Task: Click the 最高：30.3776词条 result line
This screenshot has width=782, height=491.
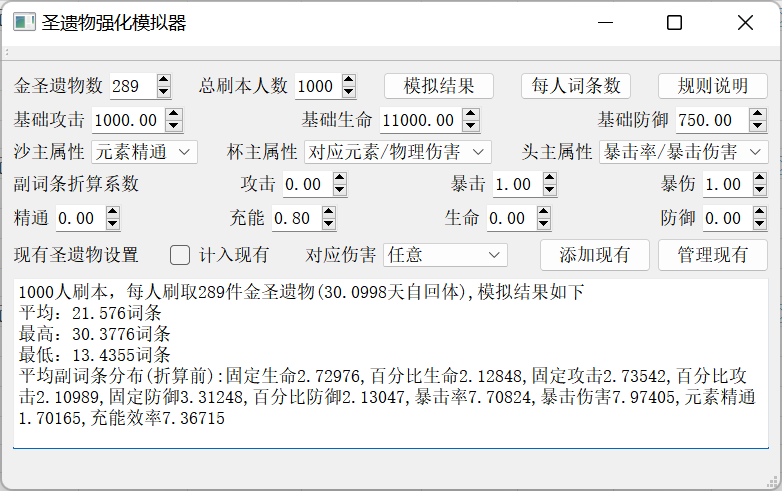Action: pyautogui.click(x=95, y=334)
